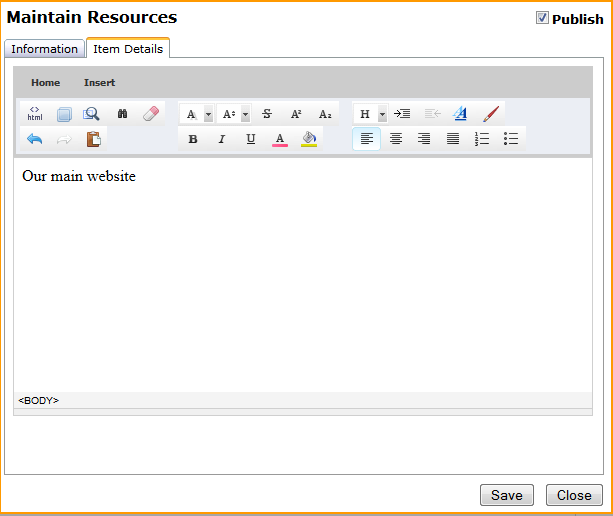
Task: Open the font family dropdown arrow
Action: coord(209,114)
